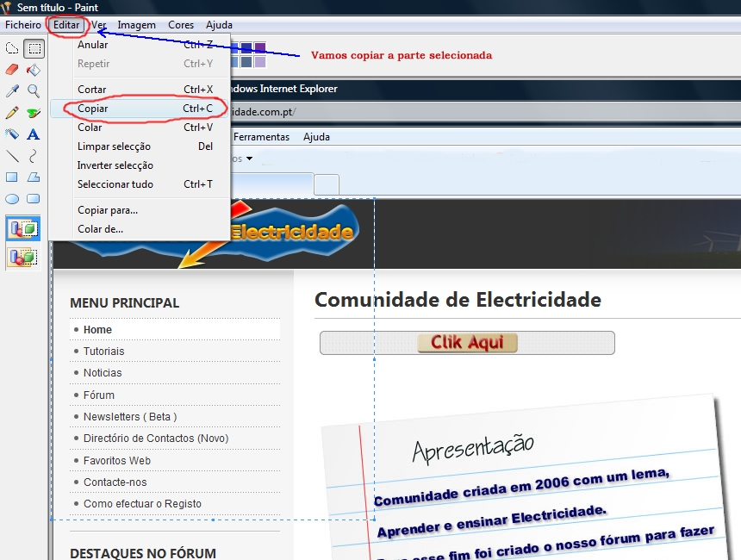Viewport: 741px width, 560px height.
Task: Activate the Airbrush tool
Action: click(12, 134)
